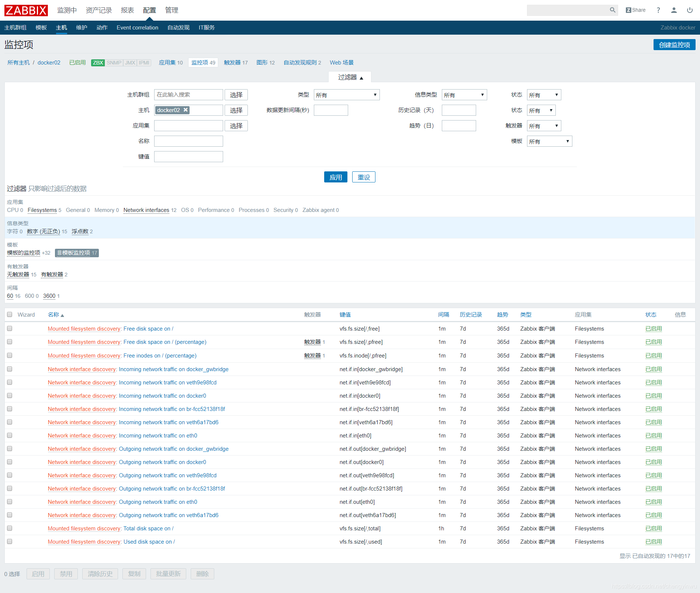The height and width of the screenshot is (593, 700).
Task: Filter by 有触发器 2 subfilter
Action: pos(52,275)
